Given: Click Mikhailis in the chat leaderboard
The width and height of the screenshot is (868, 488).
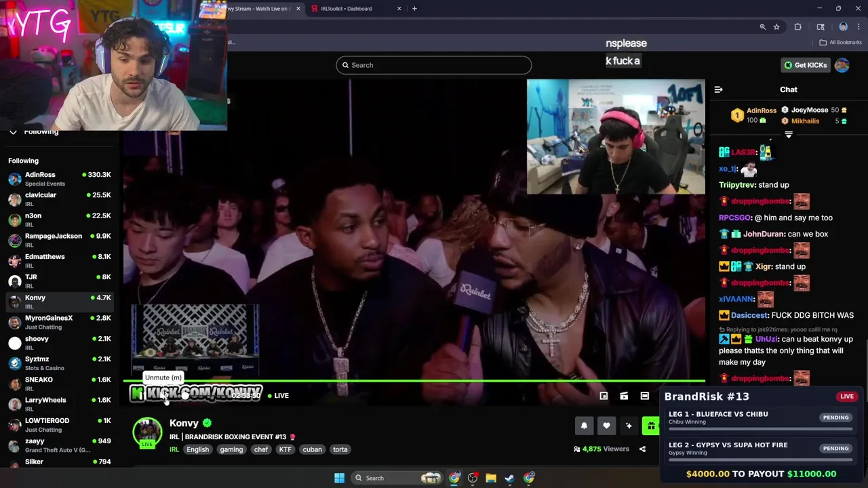Looking at the screenshot, I should (x=805, y=121).
